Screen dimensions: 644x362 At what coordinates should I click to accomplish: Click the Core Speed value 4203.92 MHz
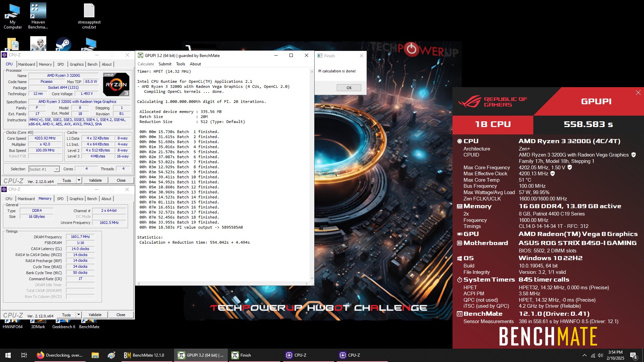click(x=45, y=138)
